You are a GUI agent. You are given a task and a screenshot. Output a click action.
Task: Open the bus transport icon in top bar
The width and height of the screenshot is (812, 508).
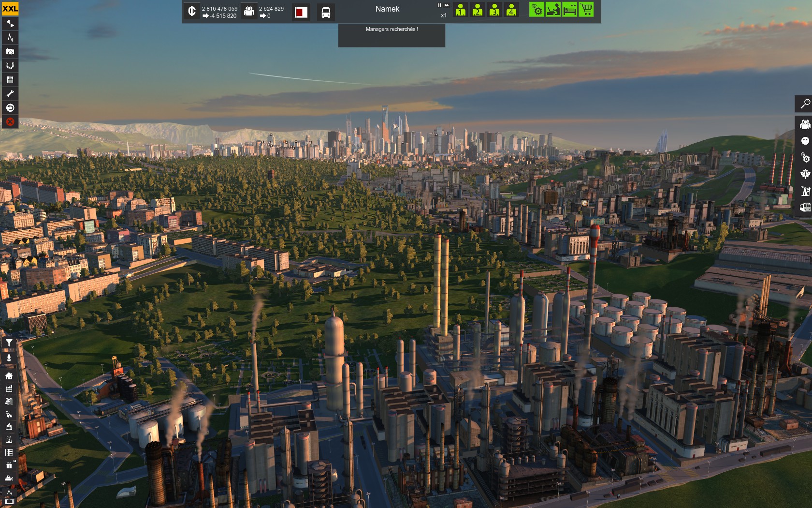click(326, 12)
